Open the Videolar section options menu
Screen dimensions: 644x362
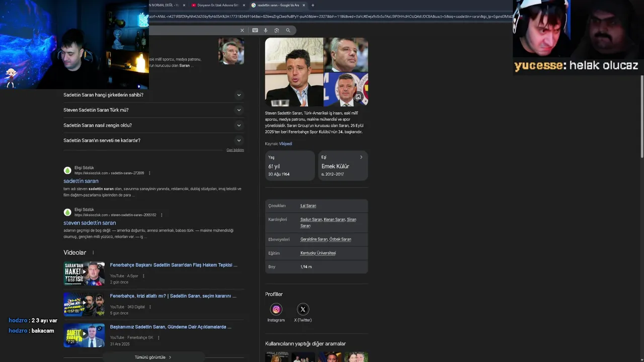(x=93, y=252)
